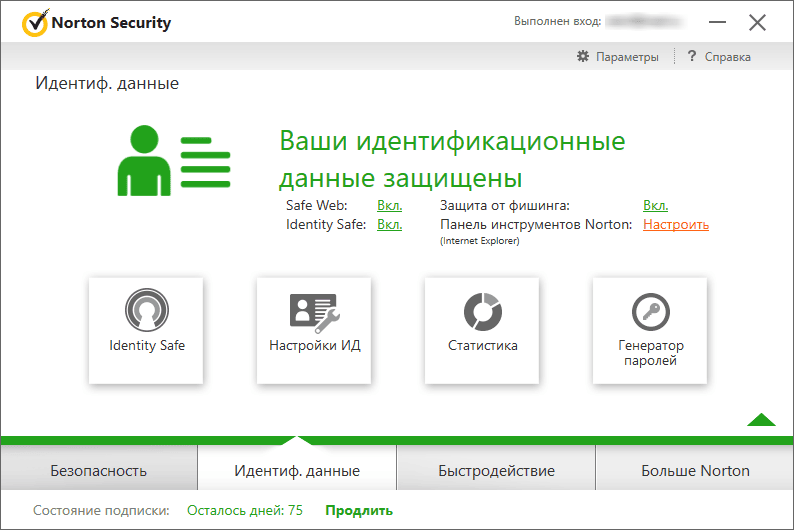Screen dimensions: 794x530
Task: Select the Идентиф. данные tab
Action: [x=297, y=468]
